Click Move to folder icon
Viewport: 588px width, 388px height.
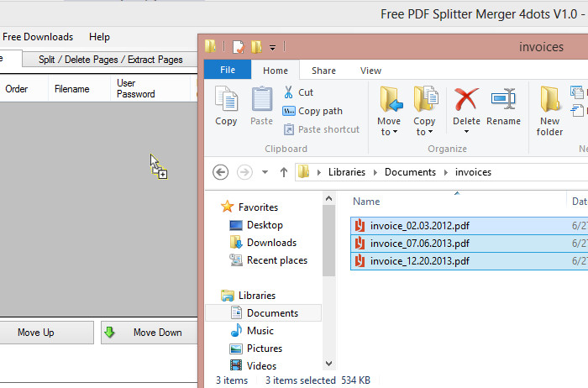coord(391,99)
